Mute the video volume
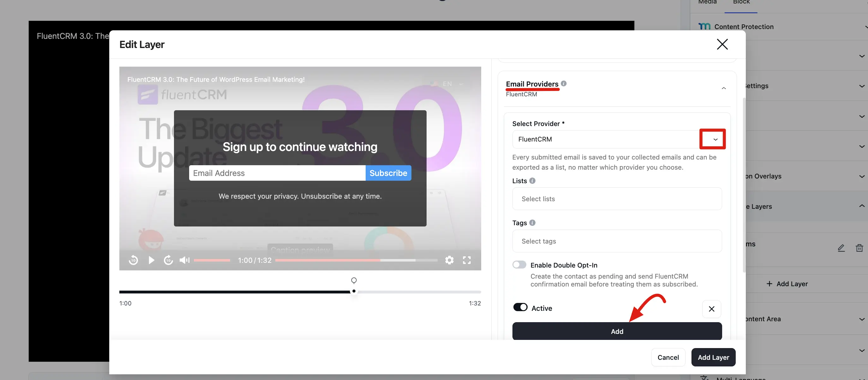The image size is (868, 380). 184,260
